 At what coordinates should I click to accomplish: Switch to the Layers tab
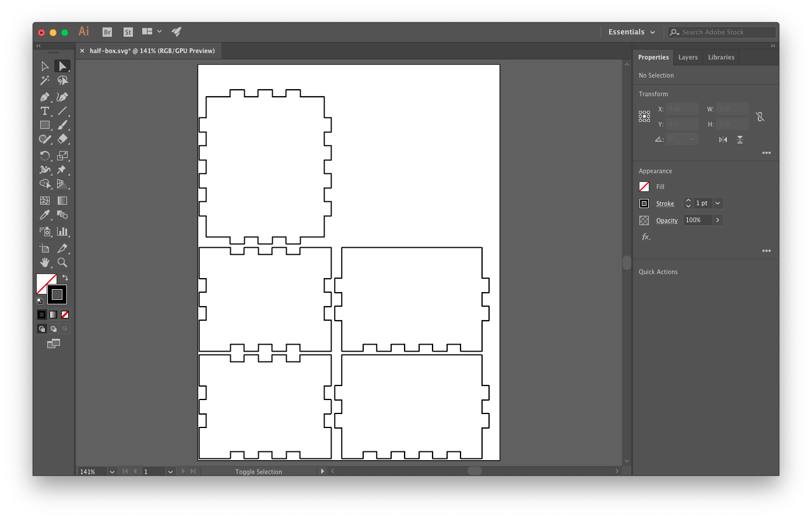pos(688,57)
